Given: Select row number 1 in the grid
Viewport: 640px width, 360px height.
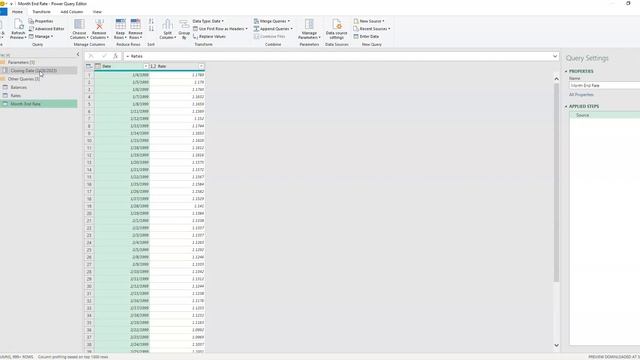Looking at the screenshot, I should coord(89,75).
